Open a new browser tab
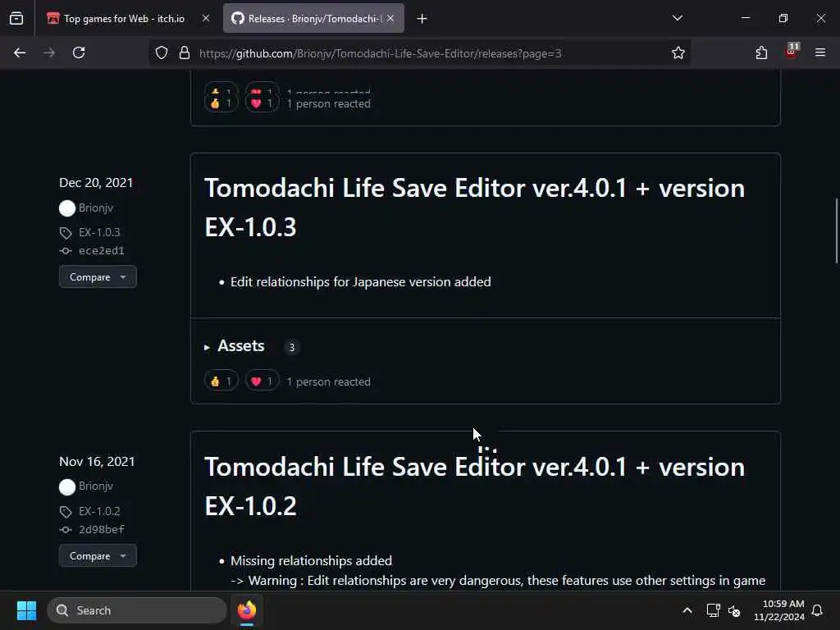 tap(422, 19)
